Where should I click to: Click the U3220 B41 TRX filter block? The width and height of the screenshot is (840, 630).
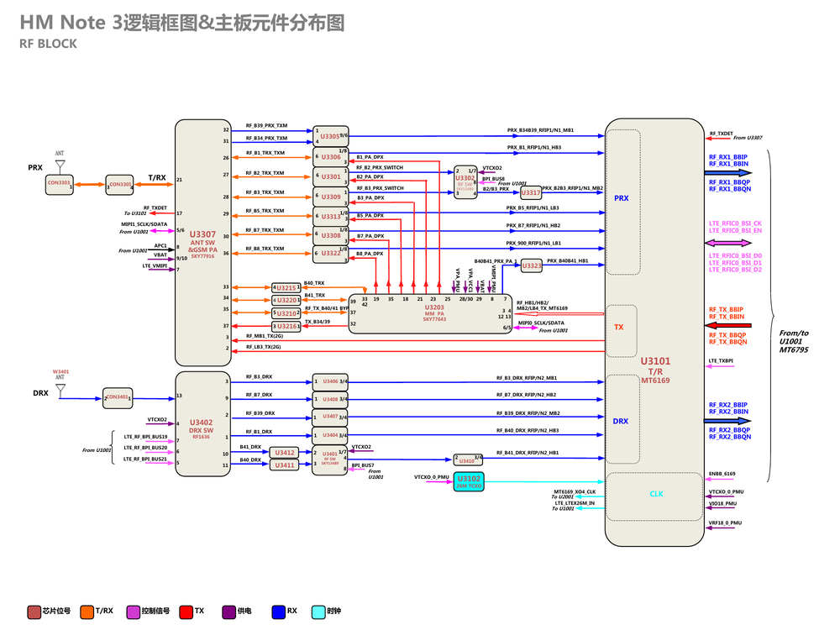[x=286, y=300]
